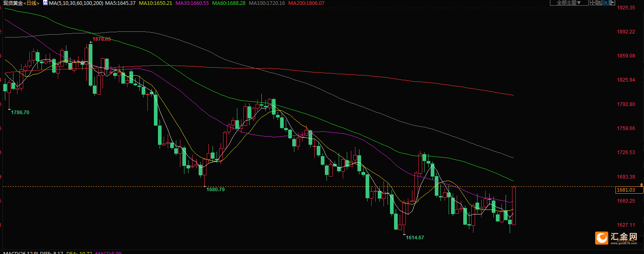Click the panel exit arrow icon

tap(612, 2)
